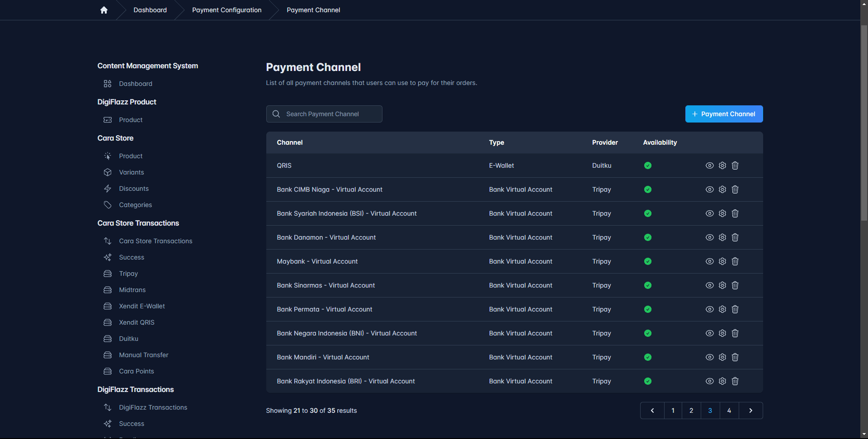Open Variants sidebar item
The height and width of the screenshot is (439, 868).
[131, 172]
